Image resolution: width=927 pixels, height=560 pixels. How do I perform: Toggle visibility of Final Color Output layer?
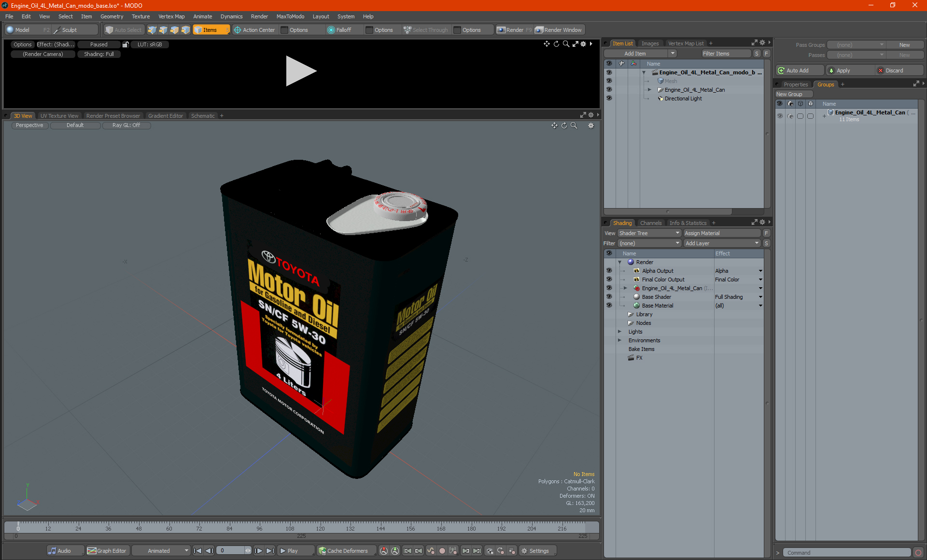pos(609,280)
